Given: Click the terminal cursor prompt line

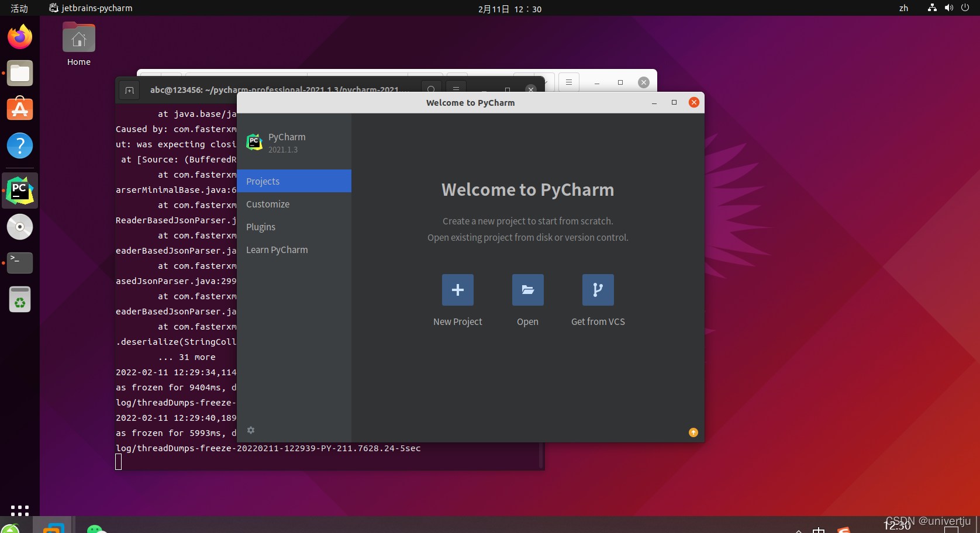Looking at the screenshot, I should tap(119, 462).
